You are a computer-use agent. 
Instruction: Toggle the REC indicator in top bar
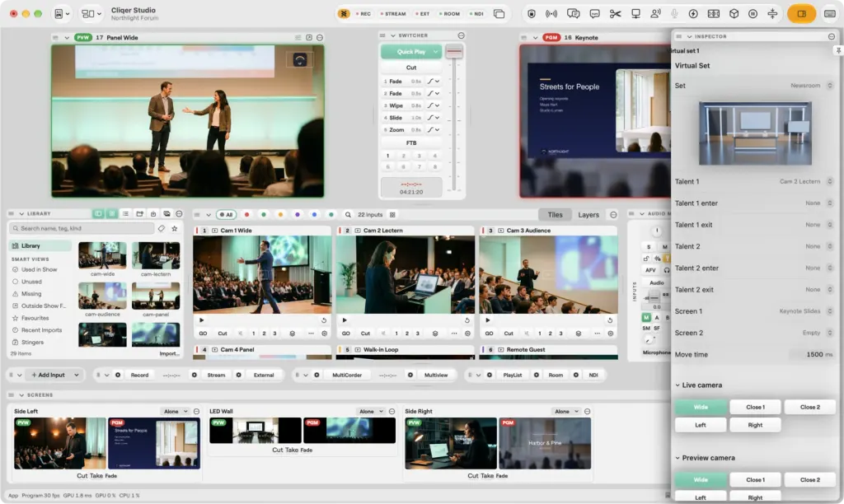click(363, 14)
